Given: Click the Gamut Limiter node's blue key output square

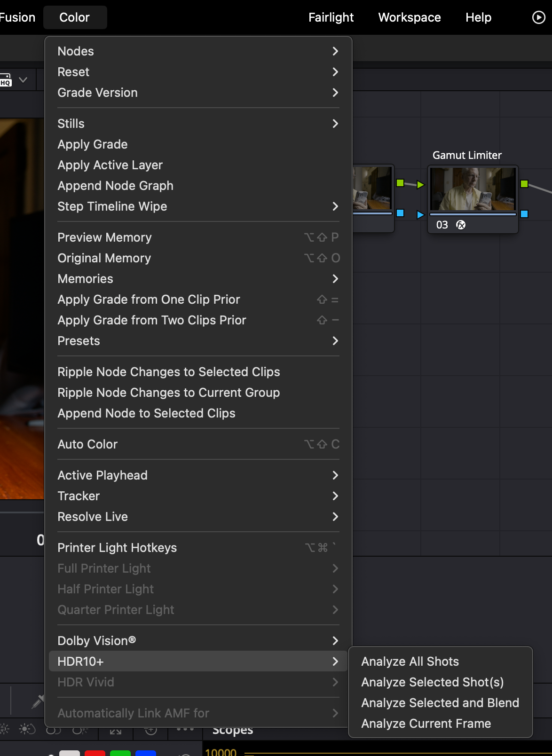Looking at the screenshot, I should (x=524, y=214).
